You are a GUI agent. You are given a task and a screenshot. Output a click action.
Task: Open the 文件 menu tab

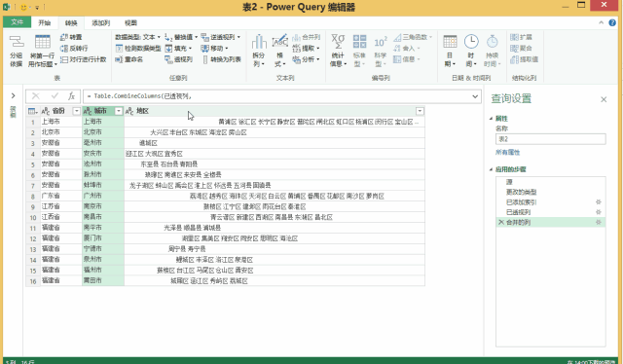(x=18, y=22)
